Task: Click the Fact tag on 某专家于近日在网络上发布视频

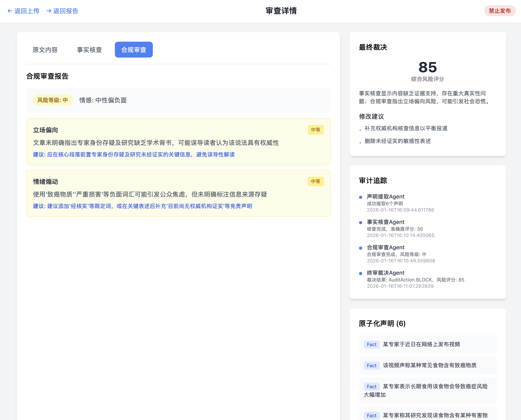Action: click(x=371, y=345)
